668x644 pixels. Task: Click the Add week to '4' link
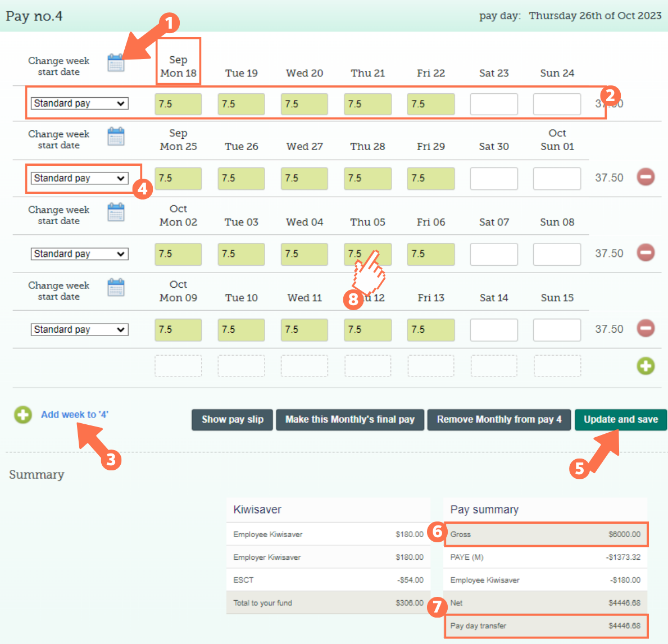tap(74, 415)
